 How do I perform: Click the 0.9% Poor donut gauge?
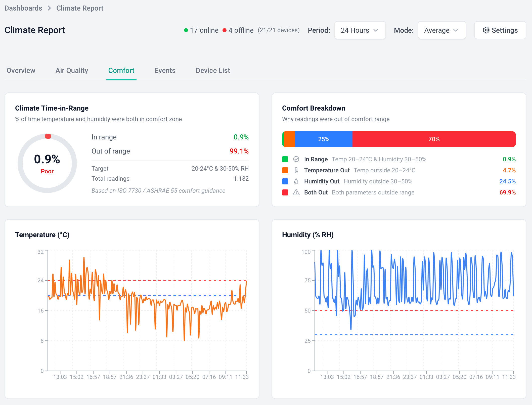[47, 163]
